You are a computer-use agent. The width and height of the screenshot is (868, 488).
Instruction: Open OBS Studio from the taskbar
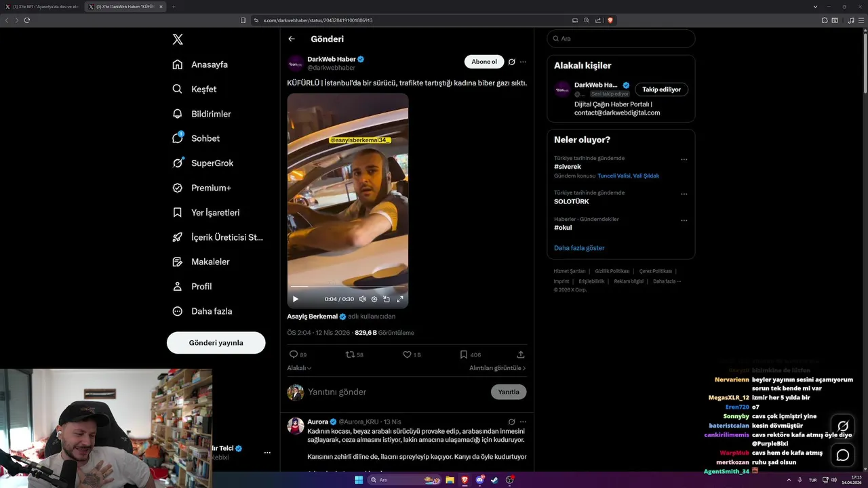(x=510, y=480)
